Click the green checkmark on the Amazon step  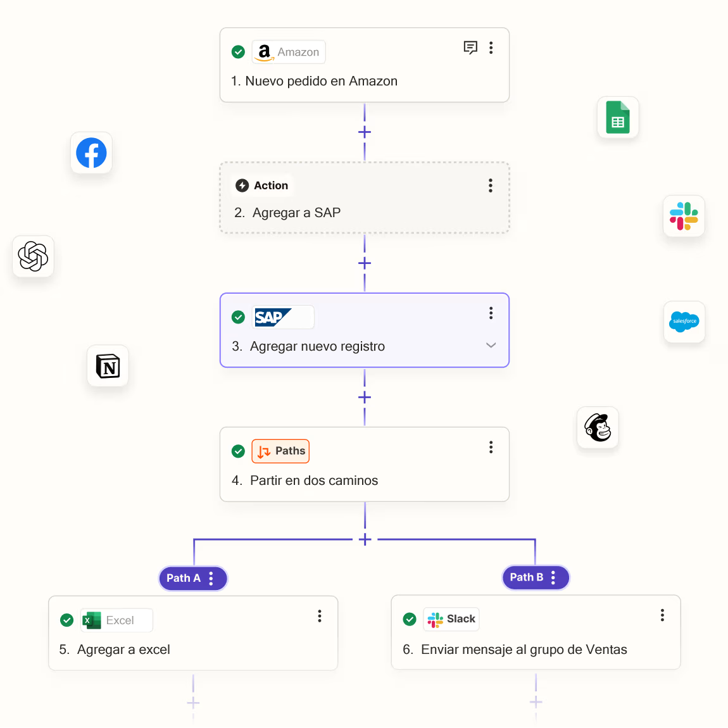pos(238,52)
